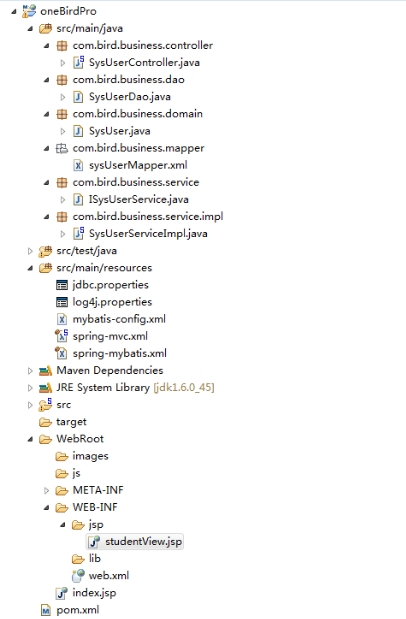Select the studentView.jsp file
The height and width of the screenshot is (619, 406).
pos(143,542)
